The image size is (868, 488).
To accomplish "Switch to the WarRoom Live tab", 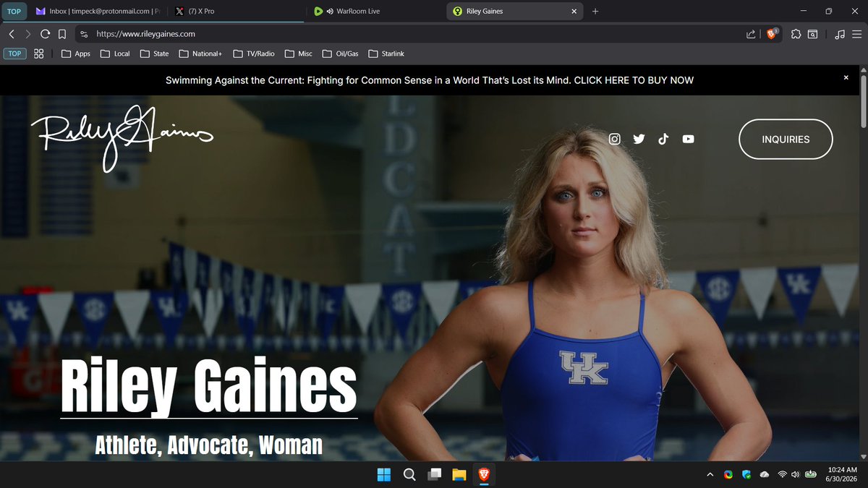I will click(376, 11).
